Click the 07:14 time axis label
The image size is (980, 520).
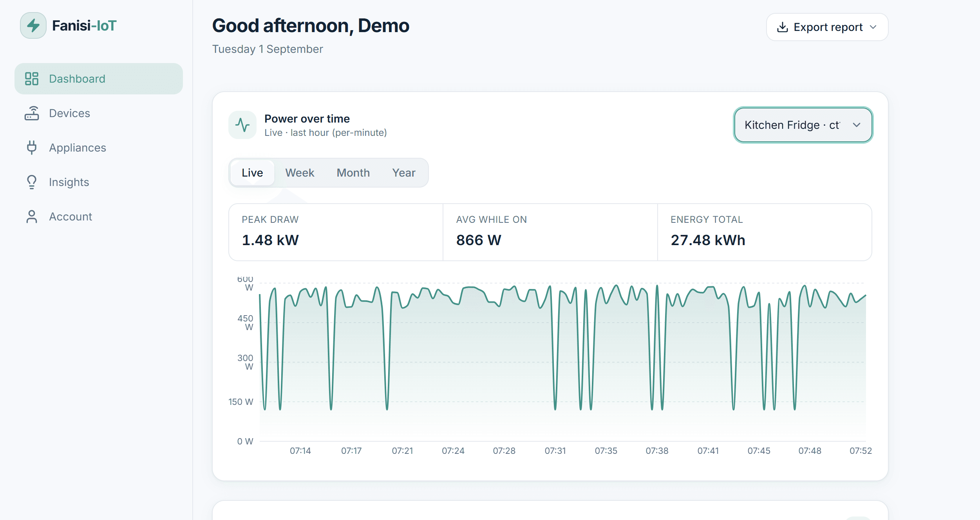[300, 451]
